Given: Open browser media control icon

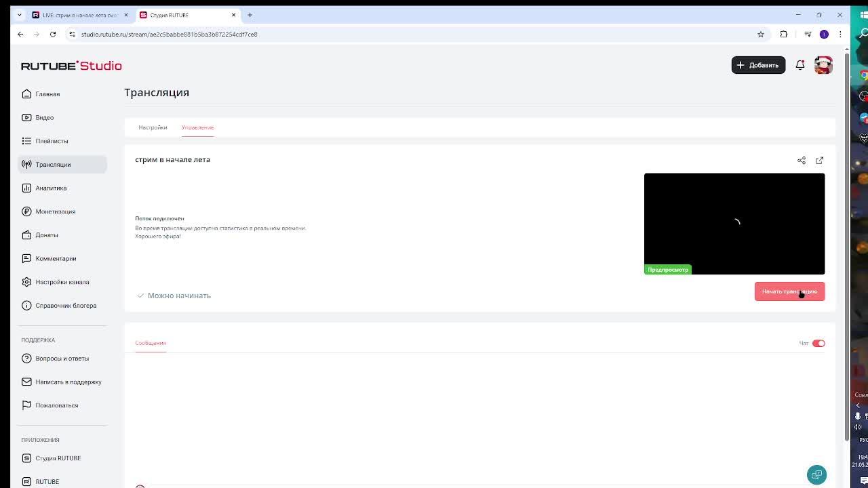Looking at the screenshot, I should coord(808,34).
